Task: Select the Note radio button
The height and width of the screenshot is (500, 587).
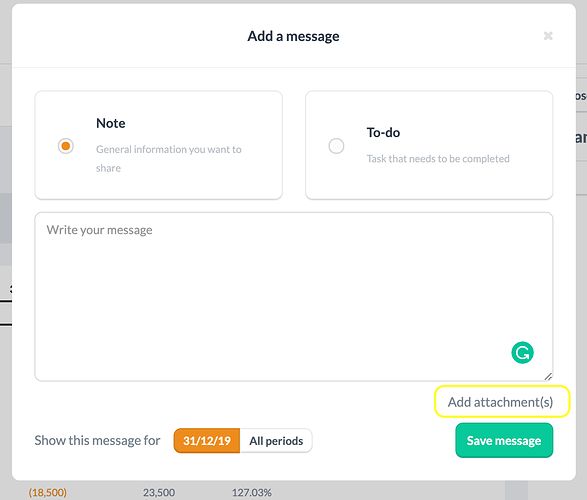Action: [x=66, y=146]
